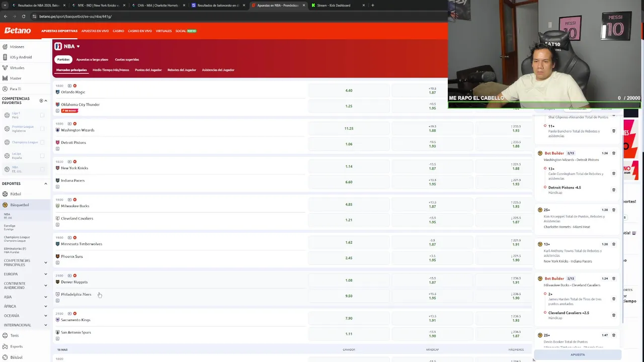The height and width of the screenshot is (362, 644).
Task: Open the Social Nuevo menu item
Action: coord(186,31)
